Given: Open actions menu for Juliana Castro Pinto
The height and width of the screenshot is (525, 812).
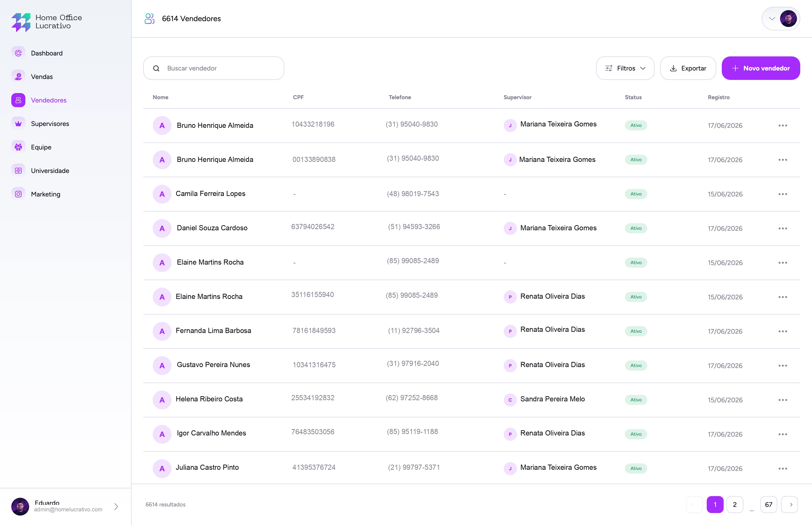Looking at the screenshot, I should click(x=783, y=468).
